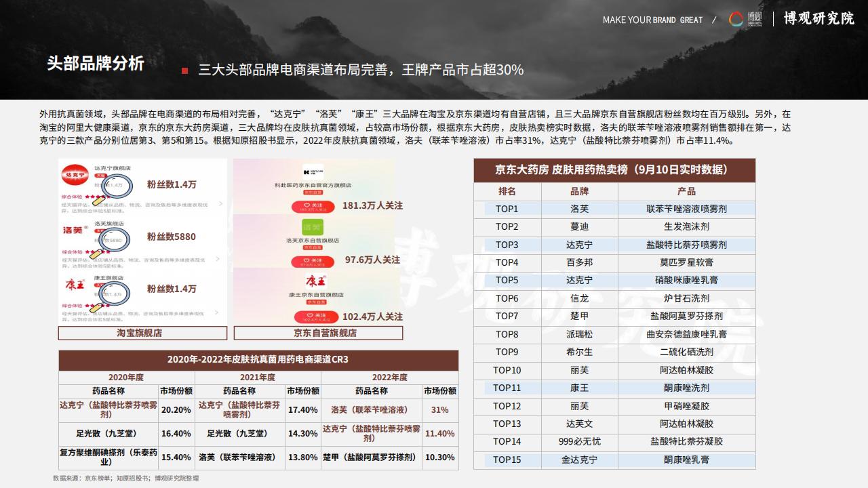
Task: Click the 科赴医药 JD store logo
Action: coord(313,171)
